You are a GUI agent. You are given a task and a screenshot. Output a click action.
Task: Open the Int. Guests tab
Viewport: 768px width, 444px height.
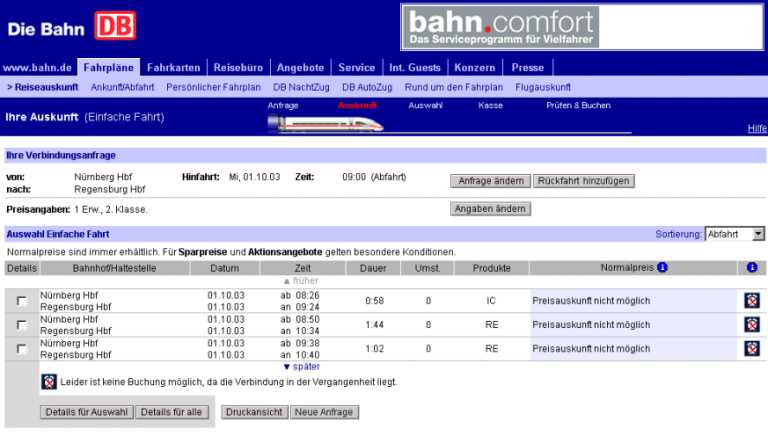tap(415, 68)
